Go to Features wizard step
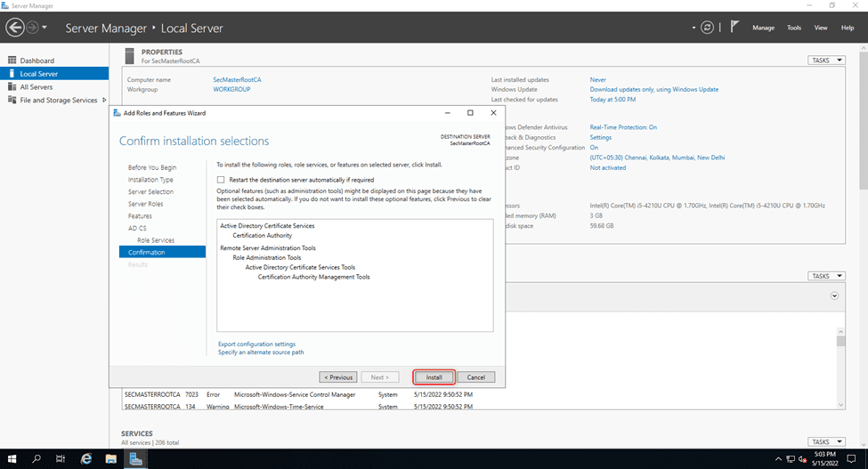Image resolution: width=868 pixels, height=469 pixels. click(140, 216)
